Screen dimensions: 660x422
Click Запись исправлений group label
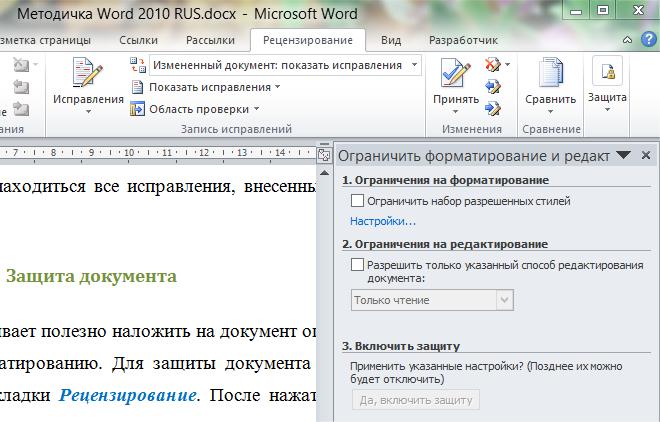pos(236,129)
